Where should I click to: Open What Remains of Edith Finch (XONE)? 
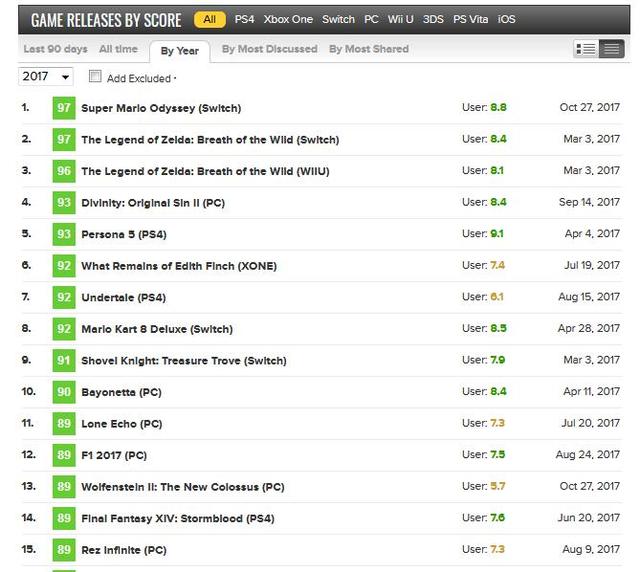179,266
